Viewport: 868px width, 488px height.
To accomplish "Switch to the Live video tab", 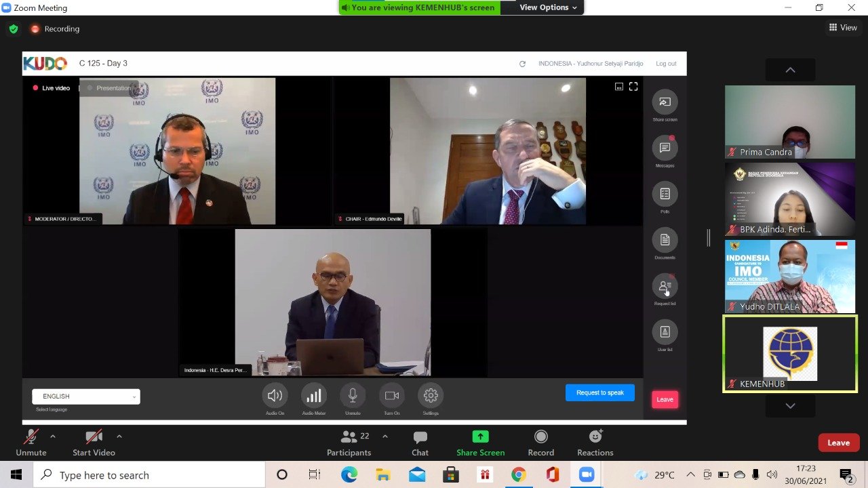I will [52, 88].
